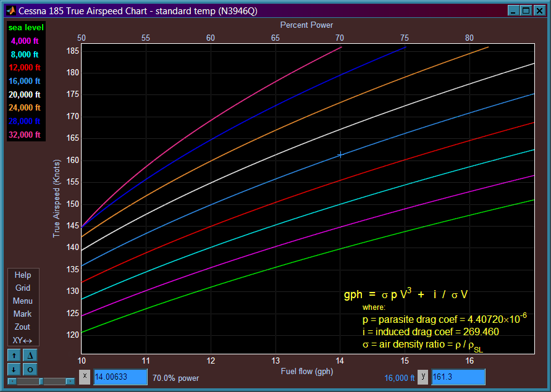Click the x label button beside the fuel flow field
This screenshot has width=551, height=392.
click(85, 377)
